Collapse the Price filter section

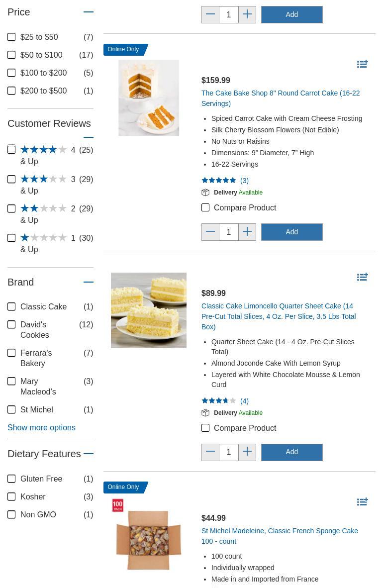(89, 12)
